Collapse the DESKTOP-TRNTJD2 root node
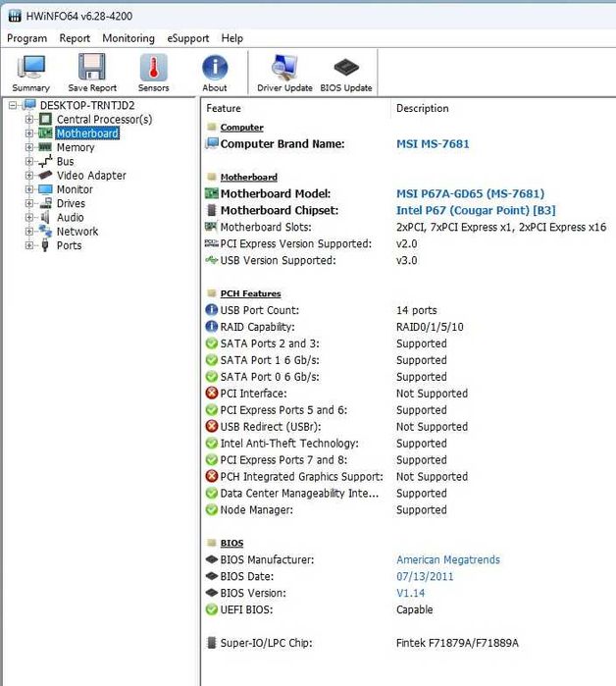Screen dimensions: 616x686 pyautogui.click(x=13, y=105)
